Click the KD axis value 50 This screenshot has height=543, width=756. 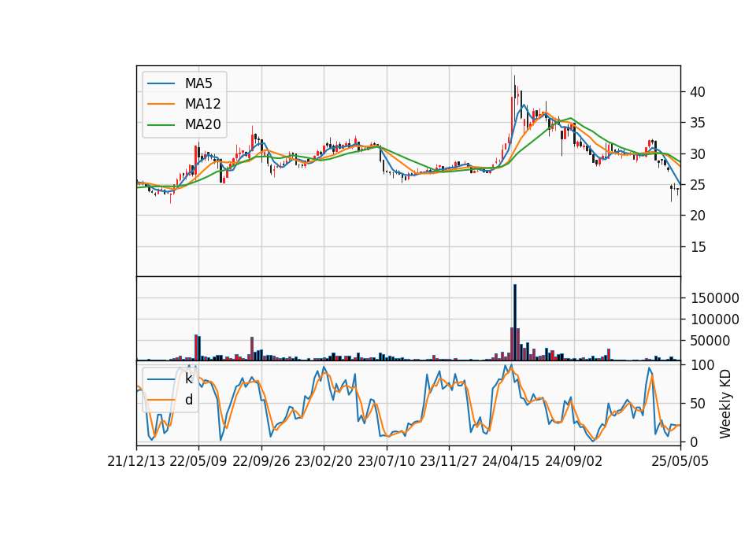pos(697,404)
